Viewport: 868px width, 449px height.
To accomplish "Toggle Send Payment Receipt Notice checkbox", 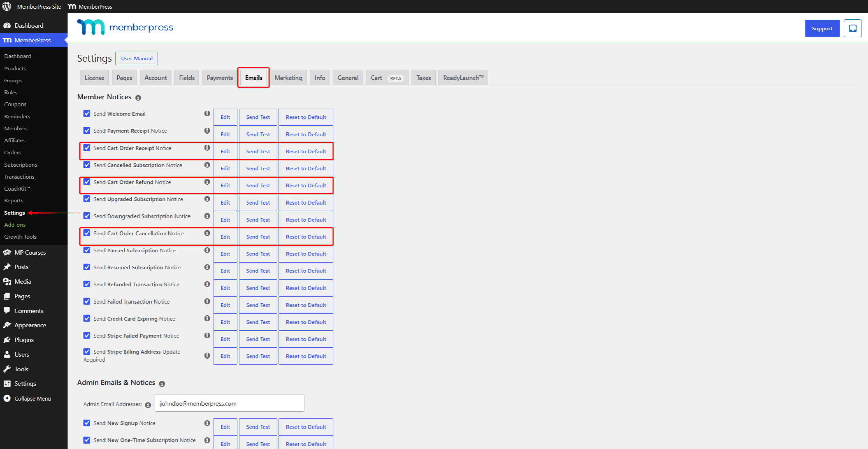I will click(x=87, y=131).
